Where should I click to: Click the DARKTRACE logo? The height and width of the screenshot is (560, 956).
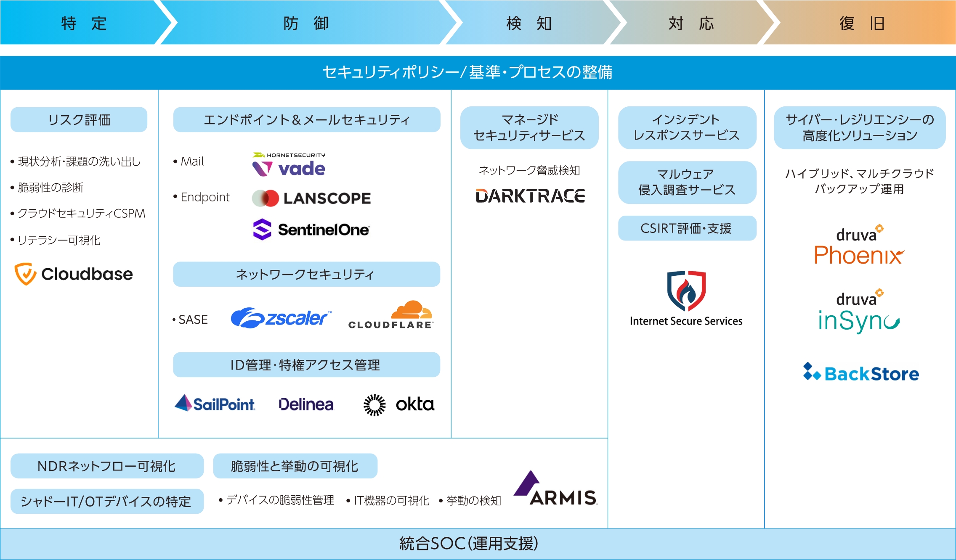point(530,196)
